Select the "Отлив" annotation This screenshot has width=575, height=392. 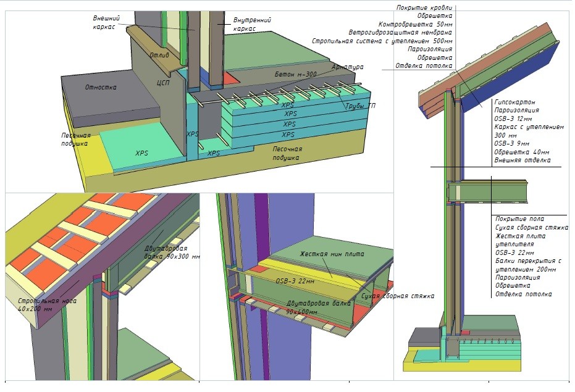[x=158, y=55]
